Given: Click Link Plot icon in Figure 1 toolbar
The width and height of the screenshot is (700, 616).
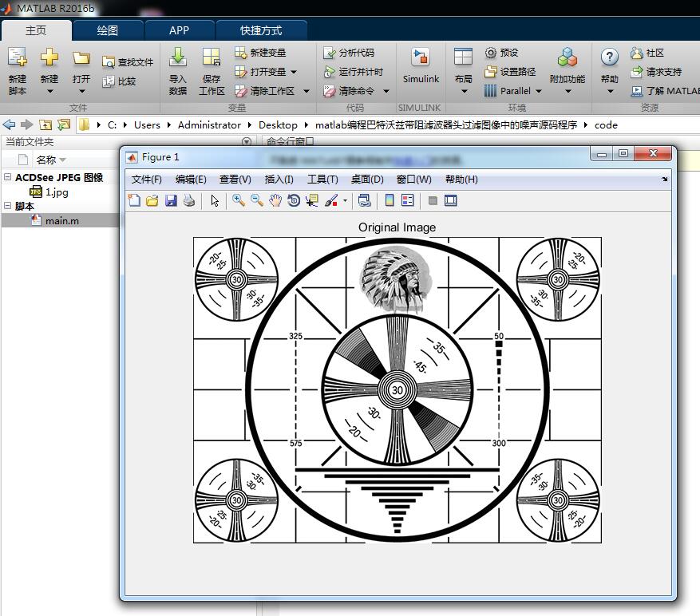Looking at the screenshot, I should [364, 200].
